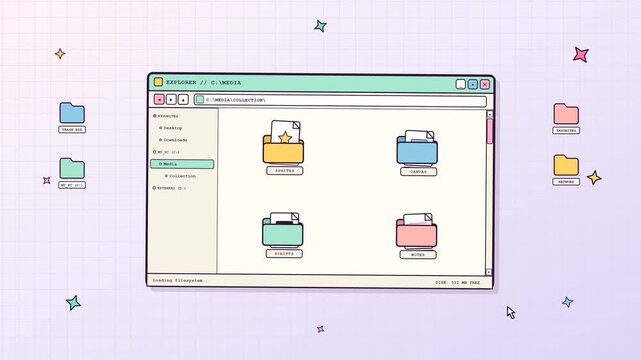Open the blue Trash Bin desktop folder
This screenshot has height=360, width=641.
[72, 113]
